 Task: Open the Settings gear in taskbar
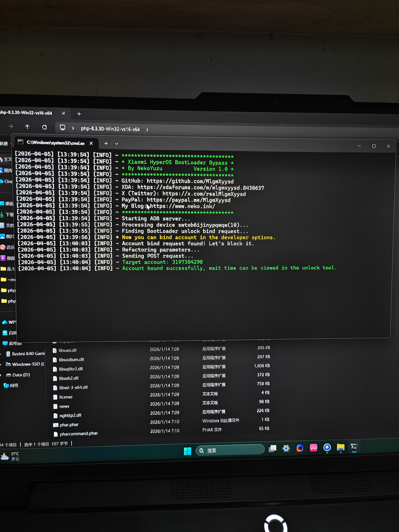coord(286,448)
